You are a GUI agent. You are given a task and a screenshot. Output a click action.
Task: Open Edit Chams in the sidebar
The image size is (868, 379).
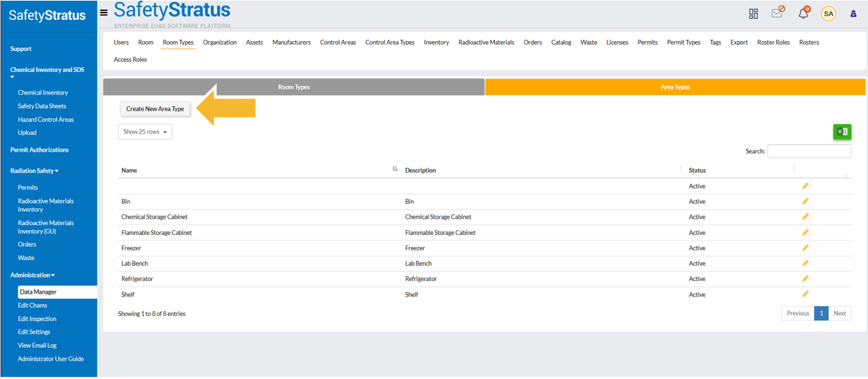(x=32, y=305)
